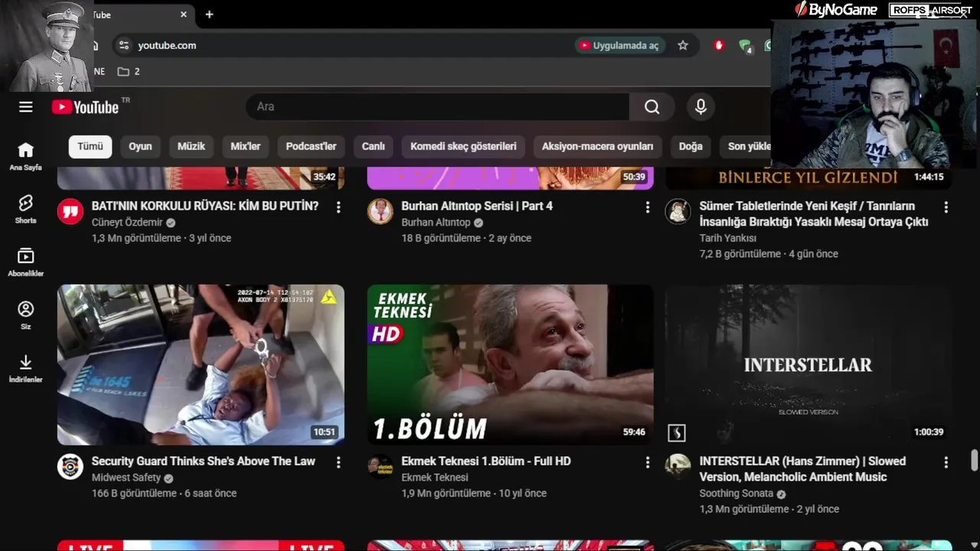Open Siz profile page in sidebar
The height and width of the screenshot is (551, 980).
(x=26, y=315)
